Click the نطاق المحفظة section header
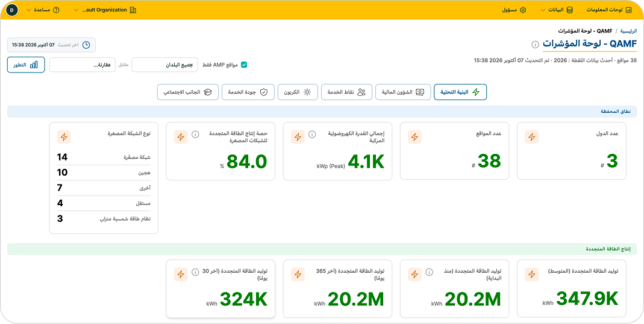 click(x=322, y=112)
